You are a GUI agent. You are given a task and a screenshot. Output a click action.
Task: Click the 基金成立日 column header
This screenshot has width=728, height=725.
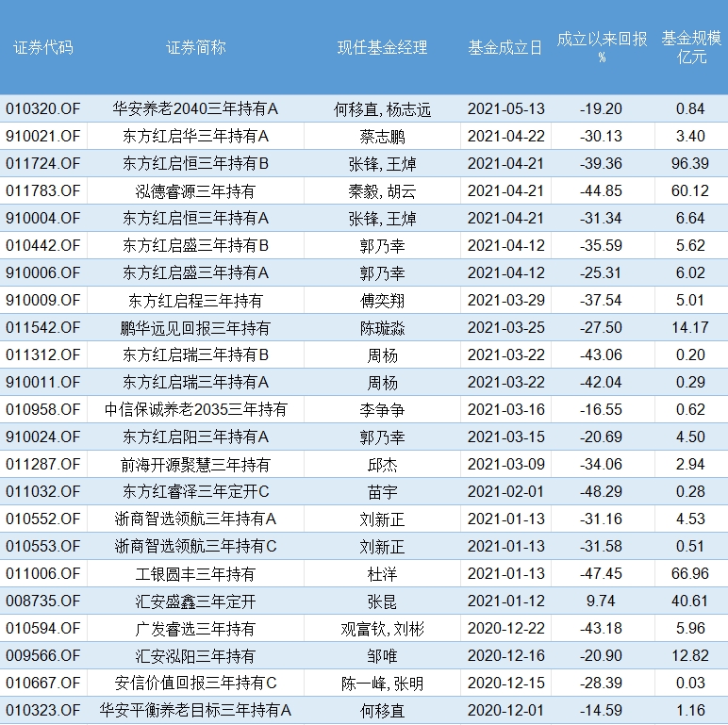tap(505, 48)
